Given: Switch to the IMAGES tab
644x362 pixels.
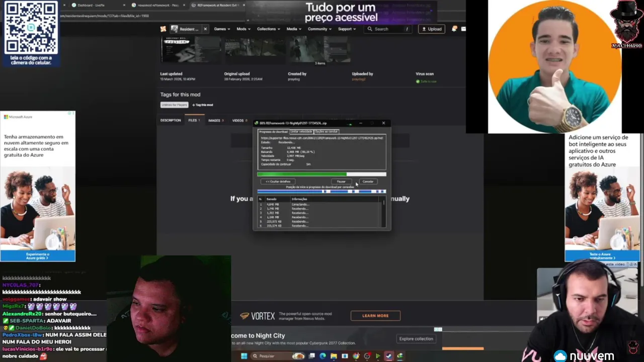Looking at the screenshot, I should point(216,120).
